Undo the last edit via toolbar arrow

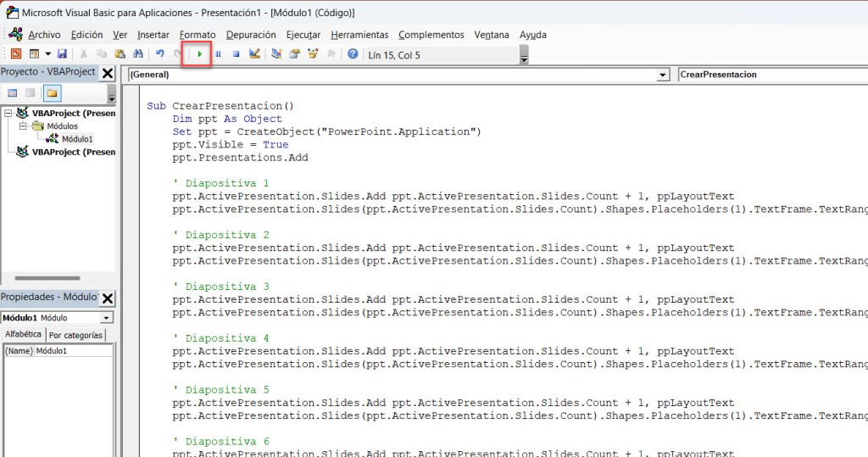pyautogui.click(x=159, y=54)
